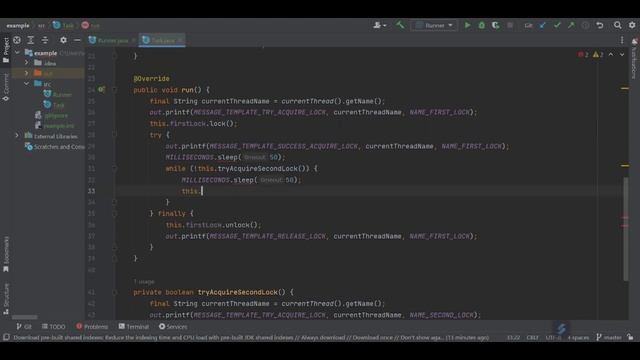This screenshot has width=640, height=360.
Task: Hide the Project panel with minus icon
Action: pyautogui.click(x=77, y=40)
